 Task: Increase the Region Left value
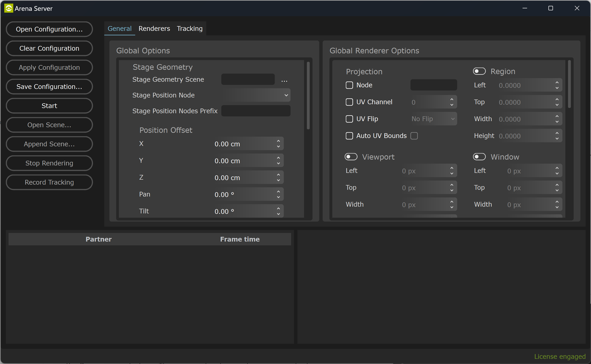coord(557,83)
